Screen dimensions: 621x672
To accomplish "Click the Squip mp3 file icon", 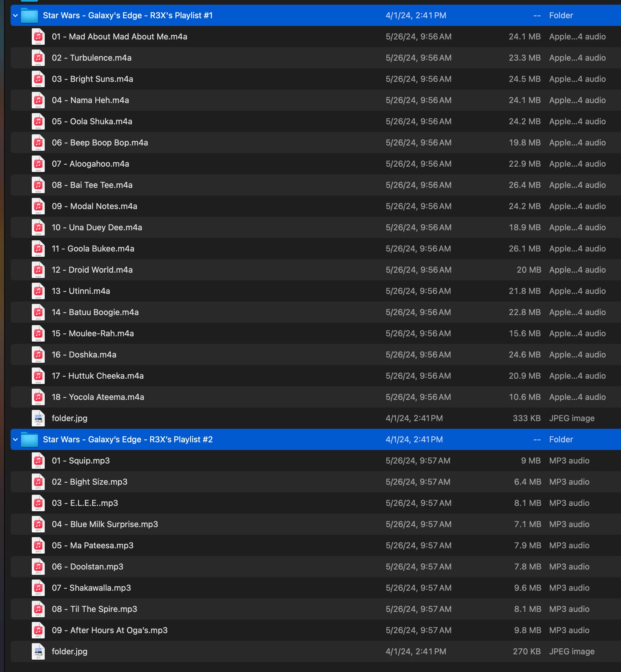I will pyautogui.click(x=38, y=461).
